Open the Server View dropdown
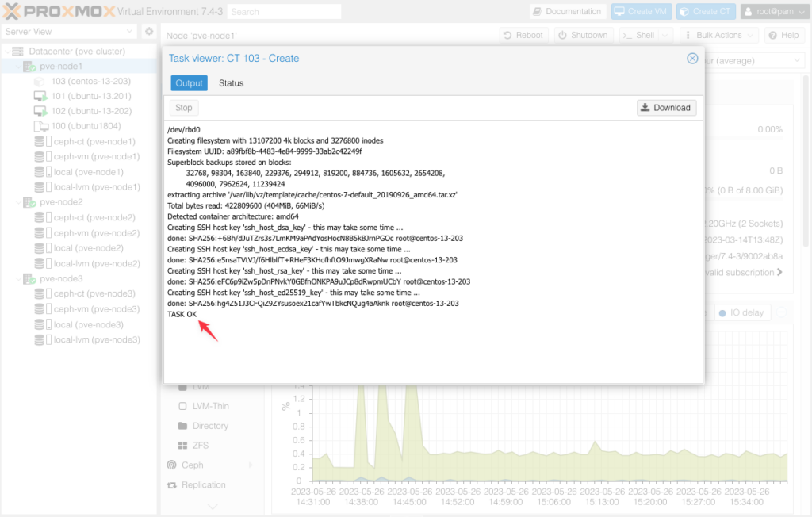The image size is (812, 517). [x=69, y=32]
